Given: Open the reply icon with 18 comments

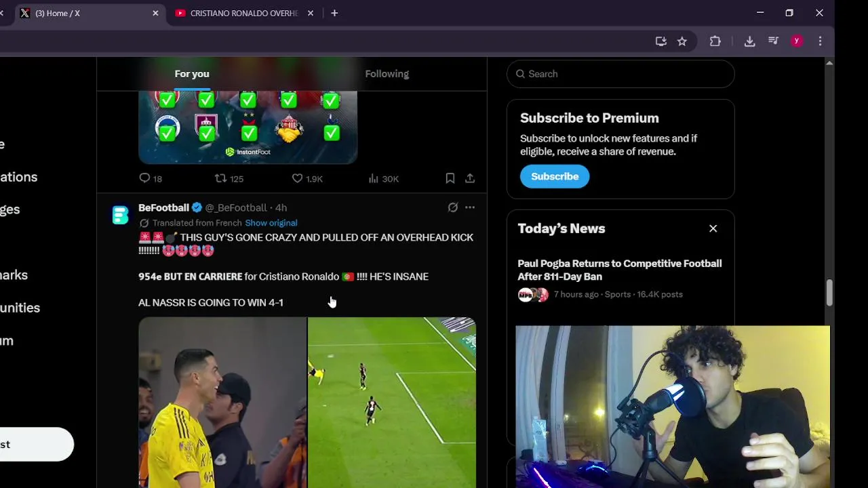Looking at the screenshot, I should coord(144,178).
